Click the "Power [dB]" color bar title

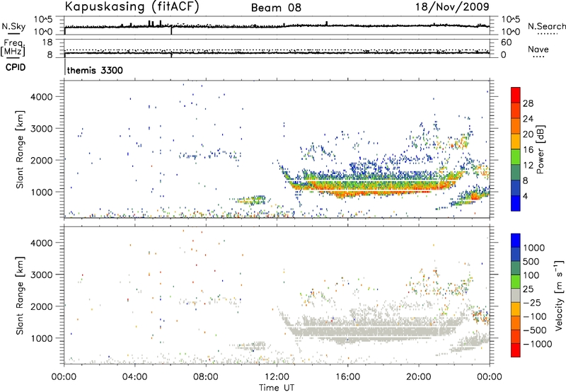[x=541, y=149]
